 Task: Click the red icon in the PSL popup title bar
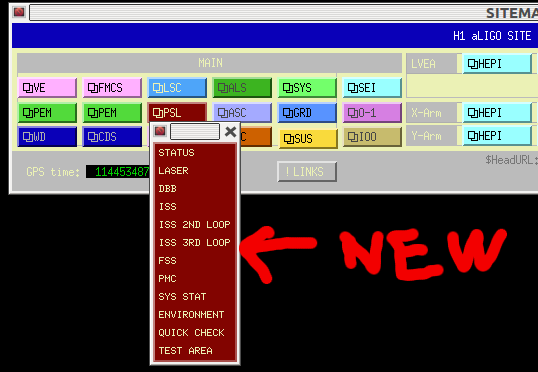point(160,131)
